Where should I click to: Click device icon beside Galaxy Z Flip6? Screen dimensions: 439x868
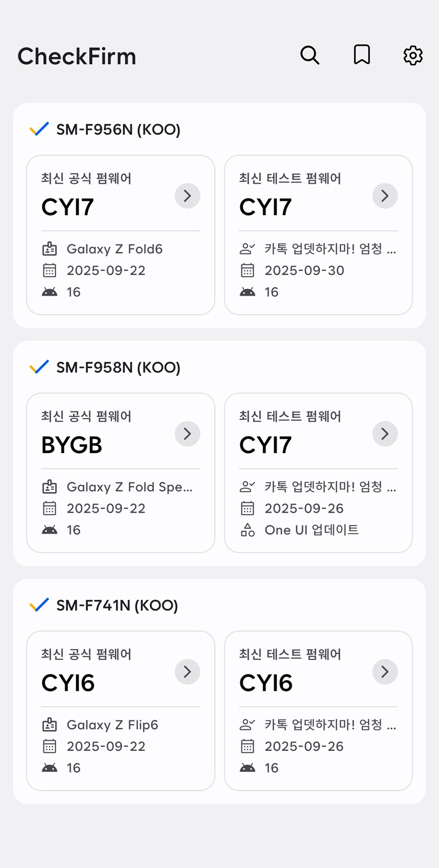(x=49, y=725)
